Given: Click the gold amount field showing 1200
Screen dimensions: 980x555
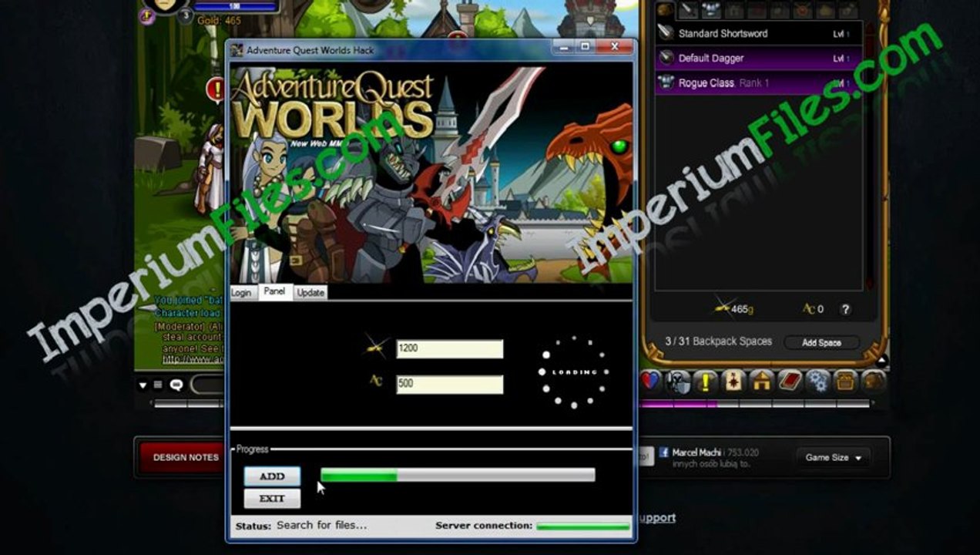Looking at the screenshot, I should point(450,348).
